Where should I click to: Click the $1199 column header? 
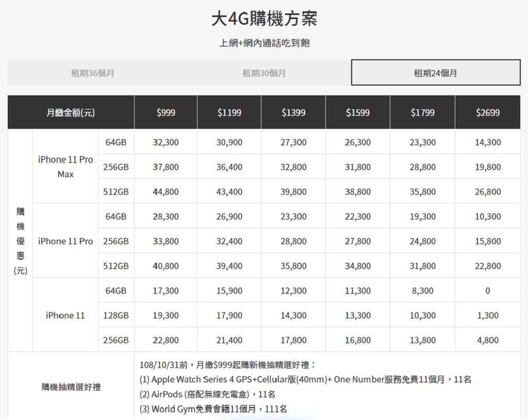tap(229, 112)
